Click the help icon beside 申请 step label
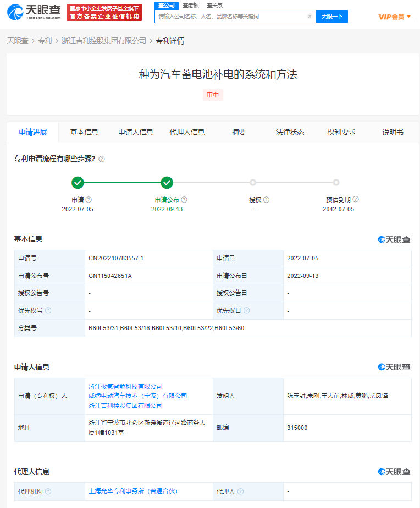Viewport: 420px width, 508px height. point(89,200)
